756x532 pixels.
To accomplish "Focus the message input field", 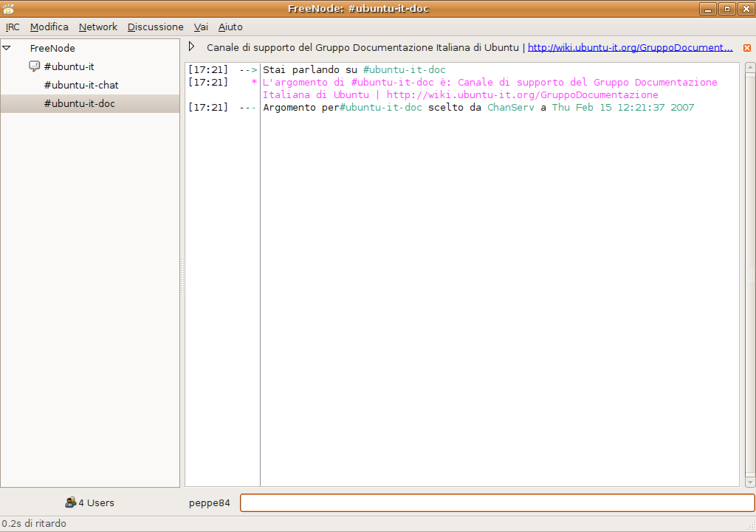I will point(497,503).
